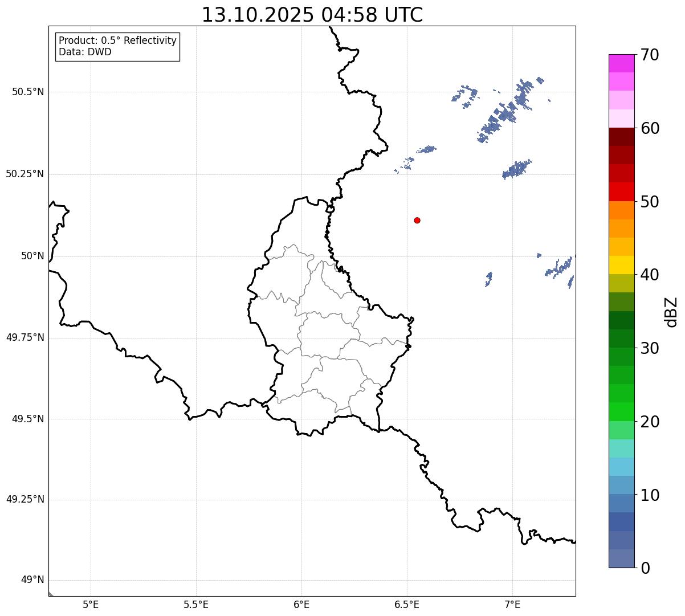Click the 6.5°E longitude label

[407, 604]
